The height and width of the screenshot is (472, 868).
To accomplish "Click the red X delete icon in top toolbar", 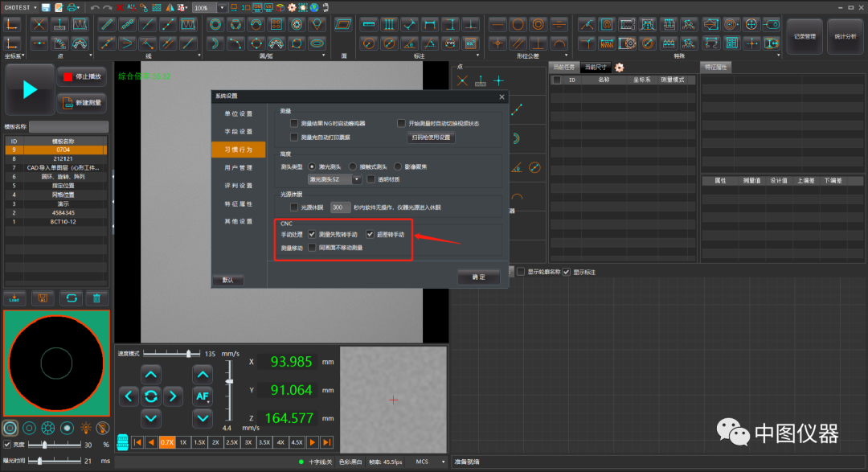I will point(120,7).
